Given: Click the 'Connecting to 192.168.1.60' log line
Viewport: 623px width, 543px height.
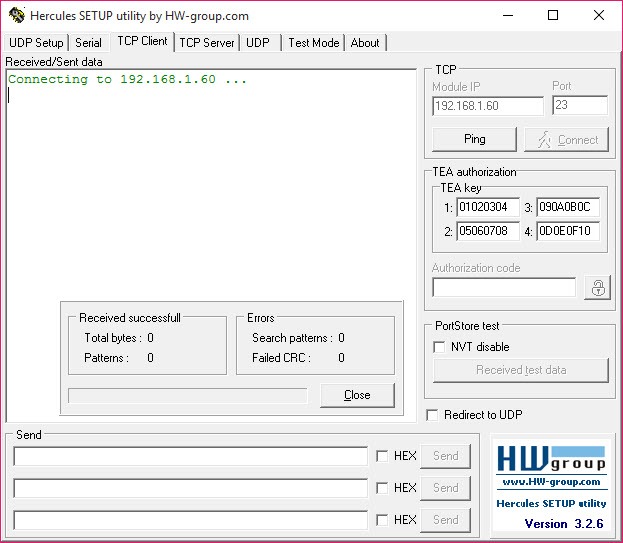Looking at the screenshot, I should pos(128,79).
